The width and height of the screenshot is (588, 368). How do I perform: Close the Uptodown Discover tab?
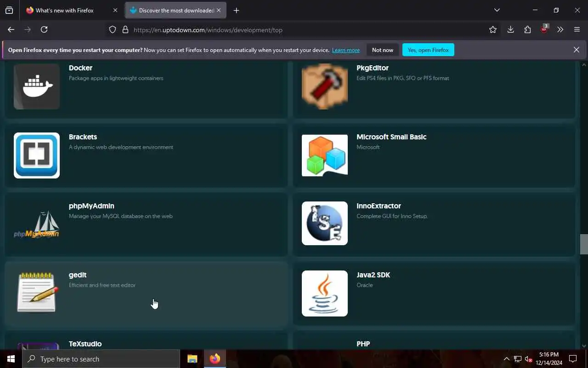219,10
